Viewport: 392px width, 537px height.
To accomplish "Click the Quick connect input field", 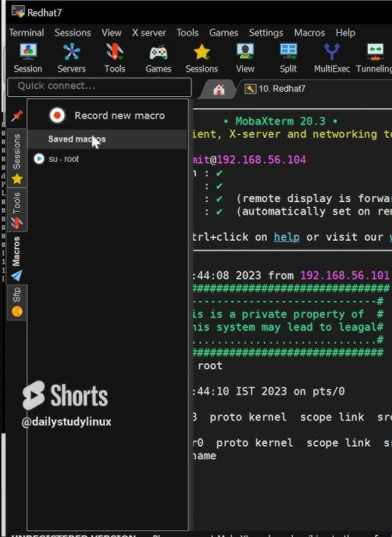I will (100, 87).
